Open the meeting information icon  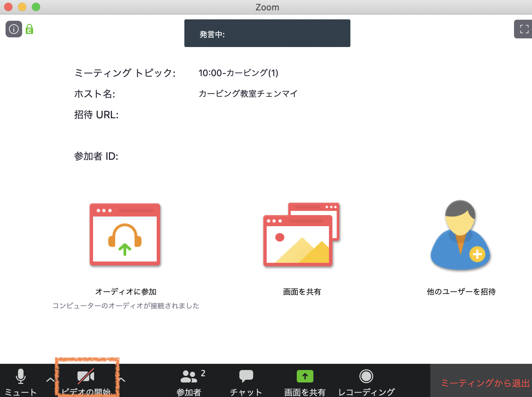14,29
